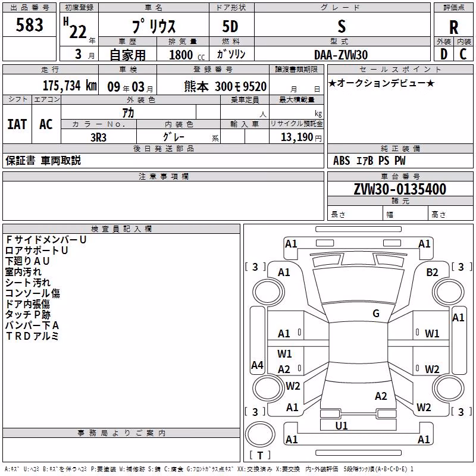Select the color number 3R3

[x=99, y=137]
